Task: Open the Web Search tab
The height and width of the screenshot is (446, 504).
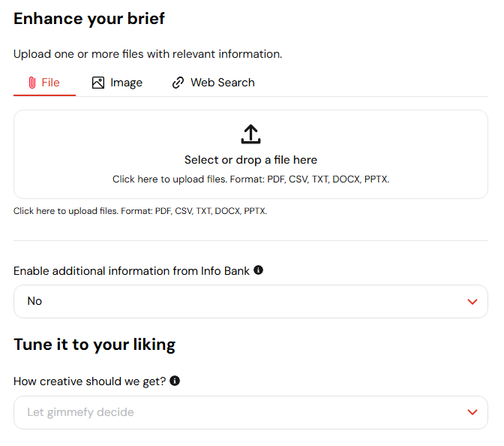Action: pos(214,83)
